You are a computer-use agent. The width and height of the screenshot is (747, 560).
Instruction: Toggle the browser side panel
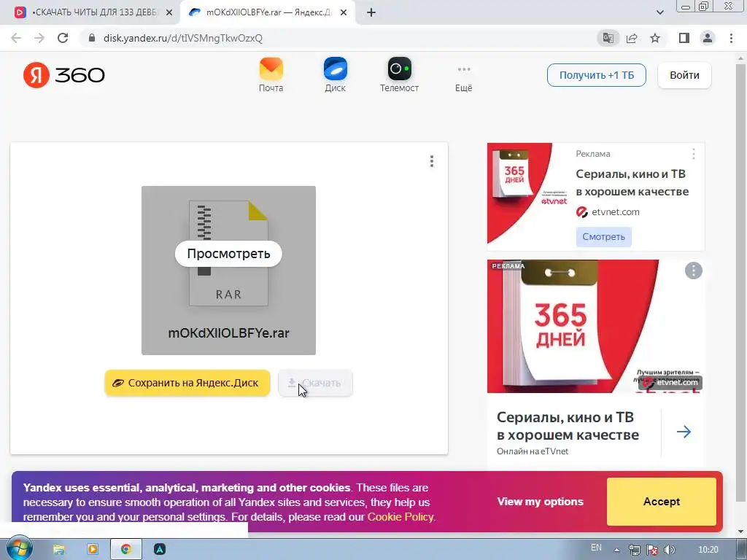(x=684, y=38)
